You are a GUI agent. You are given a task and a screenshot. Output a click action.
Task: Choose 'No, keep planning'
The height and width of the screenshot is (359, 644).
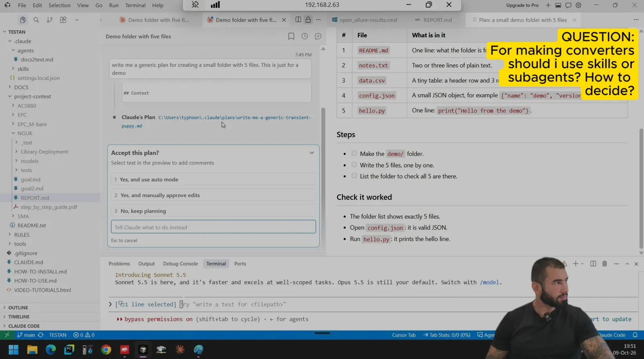coord(213,211)
